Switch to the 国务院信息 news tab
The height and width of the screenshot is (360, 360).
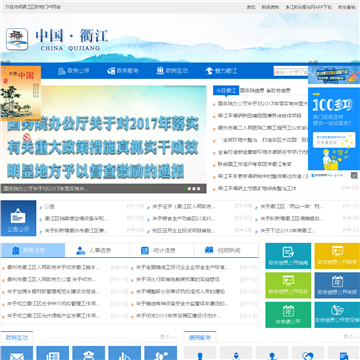point(252,90)
